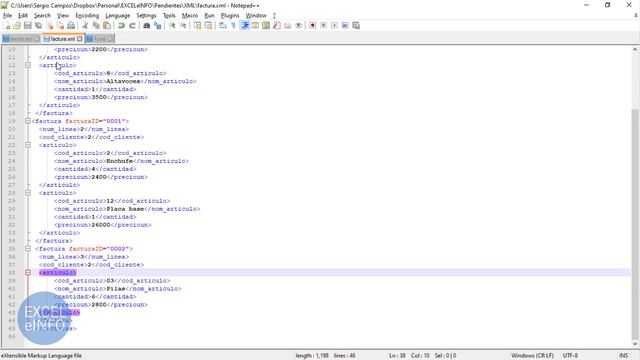Click the Zoom In toolbar icon

point(172,25)
